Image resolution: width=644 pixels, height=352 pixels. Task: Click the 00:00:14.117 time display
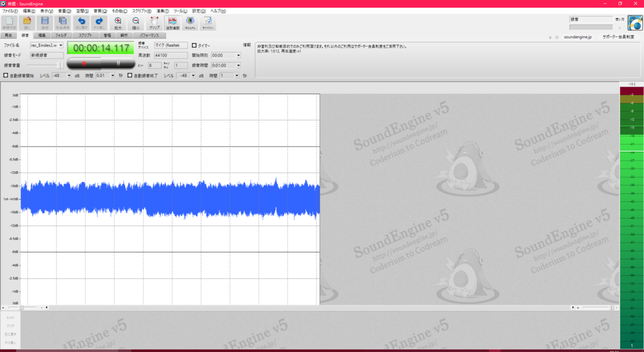(101, 48)
